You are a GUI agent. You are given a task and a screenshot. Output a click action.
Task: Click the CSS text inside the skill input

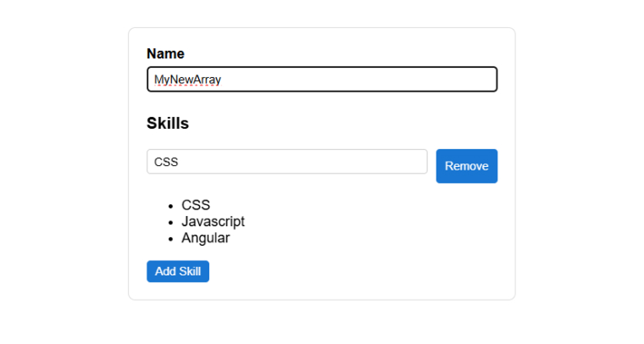[166, 162]
